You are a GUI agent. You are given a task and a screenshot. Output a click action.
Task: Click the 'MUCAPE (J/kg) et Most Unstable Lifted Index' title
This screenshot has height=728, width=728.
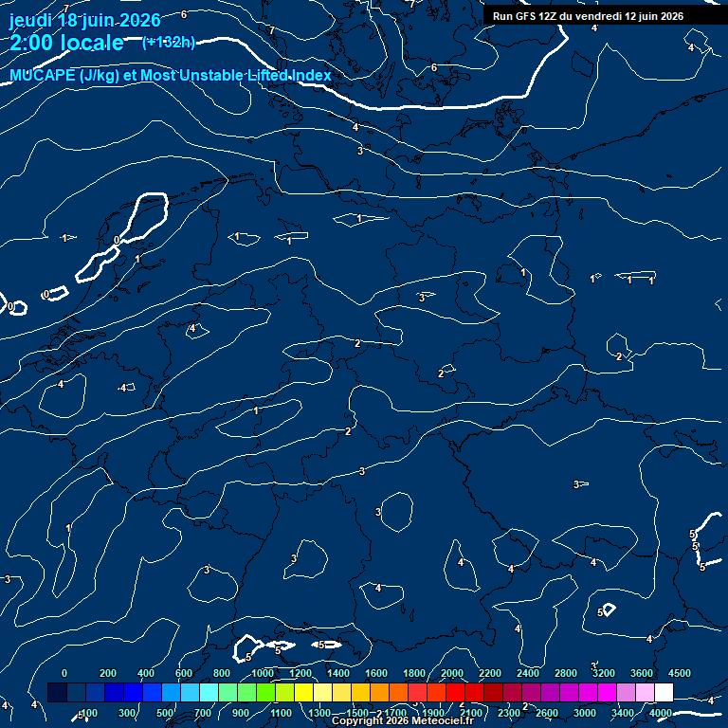pos(171,75)
